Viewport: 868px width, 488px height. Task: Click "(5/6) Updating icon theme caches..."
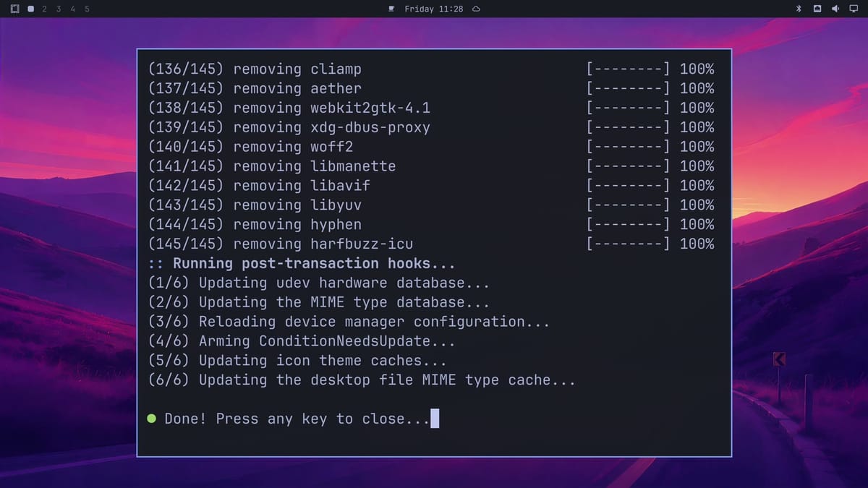(297, 361)
